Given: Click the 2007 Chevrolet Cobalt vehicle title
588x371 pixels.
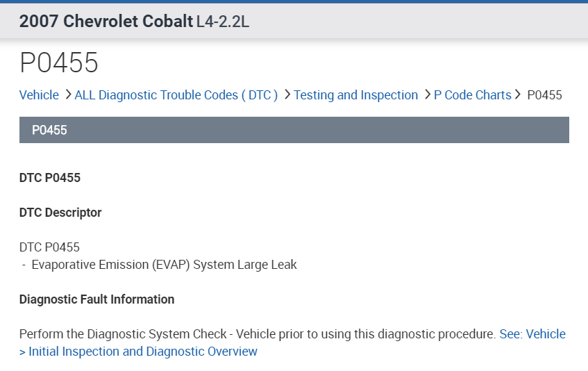Looking at the screenshot, I should 106,22.
